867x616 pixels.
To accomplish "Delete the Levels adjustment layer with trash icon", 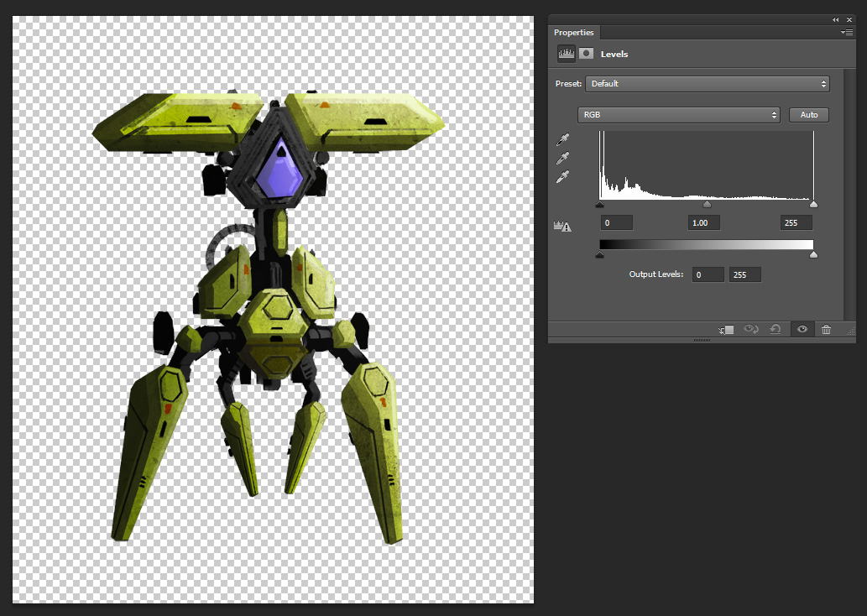I will tap(826, 330).
